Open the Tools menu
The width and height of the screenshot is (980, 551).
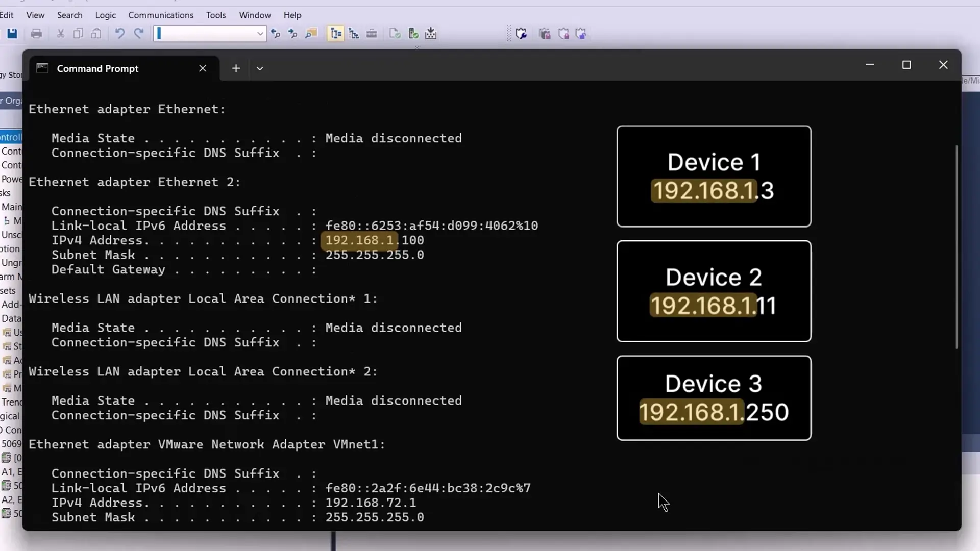(216, 15)
